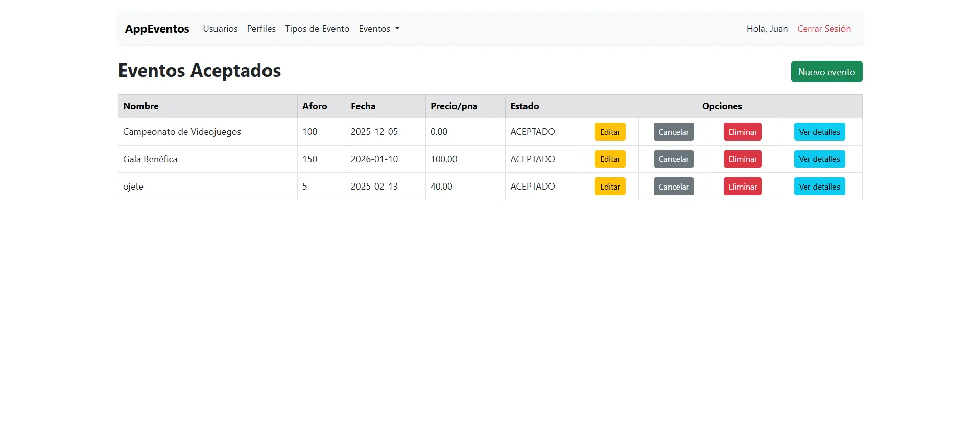The height and width of the screenshot is (442, 980).
Task: Open the Perfiles section
Action: click(x=261, y=29)
